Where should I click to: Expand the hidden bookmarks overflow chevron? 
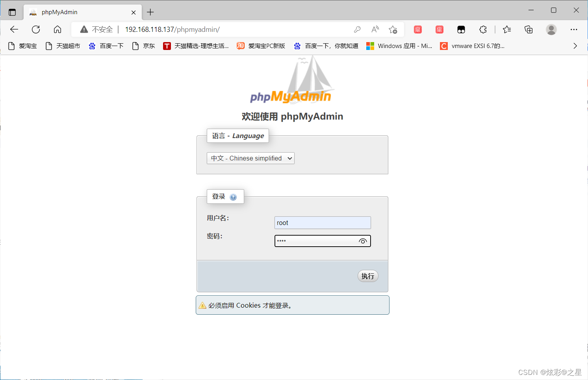coord(575,46)
